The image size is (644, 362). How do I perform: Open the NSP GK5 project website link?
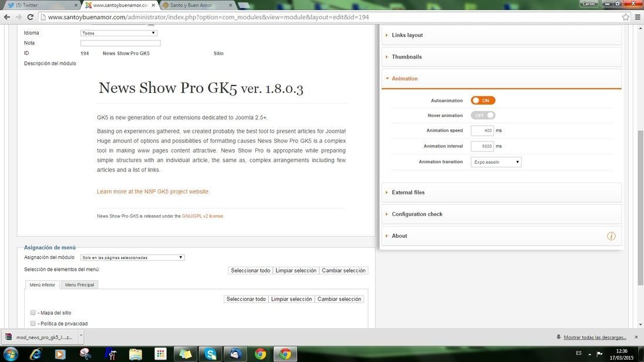click(153, 192)
